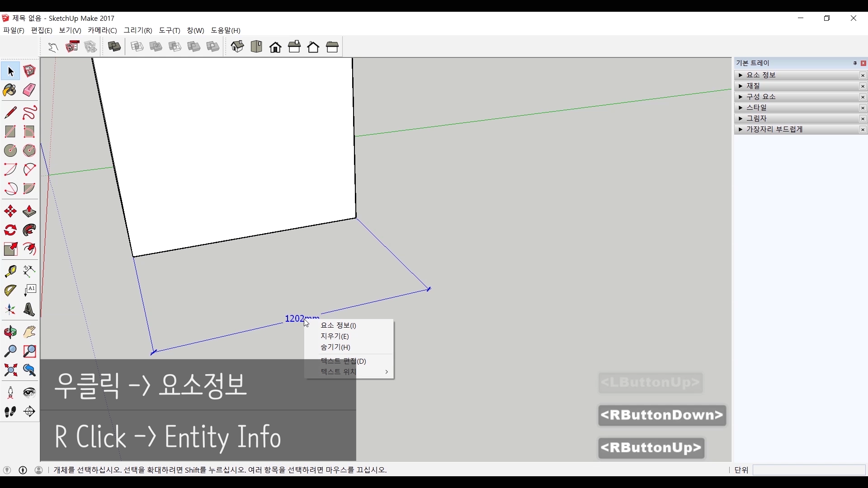Choose 요소 정보(I) in context menu
This screenshot has height=488, width=868.
(x=338, y=325)
